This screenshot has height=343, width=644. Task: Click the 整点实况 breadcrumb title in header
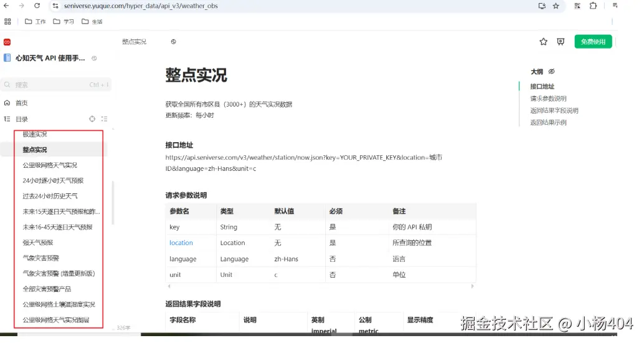click(x=134, y=42)
